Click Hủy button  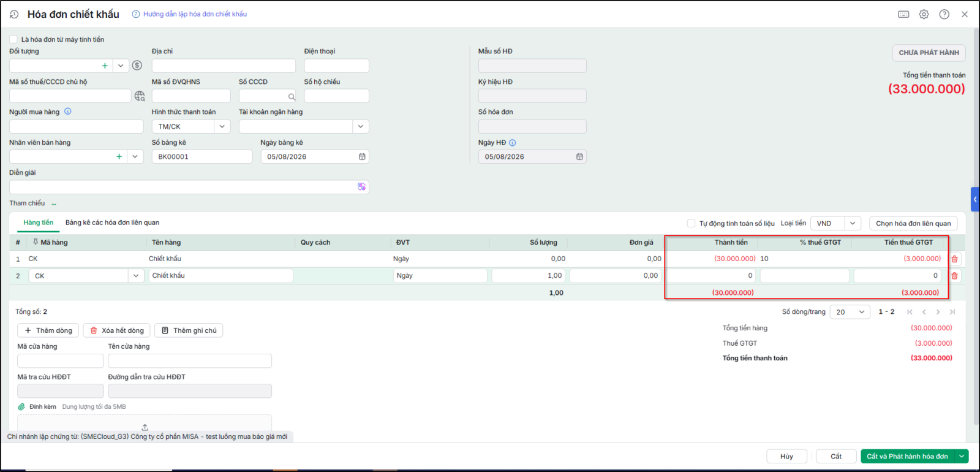point(786,456)
